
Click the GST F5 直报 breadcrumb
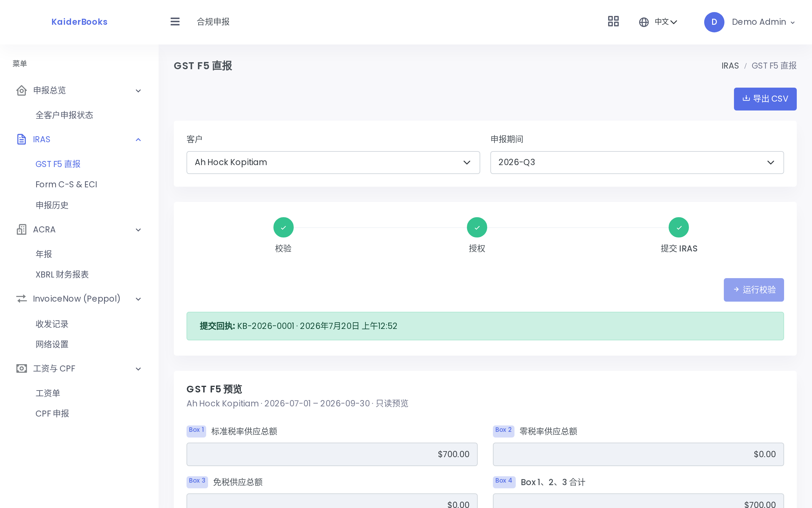774,66
